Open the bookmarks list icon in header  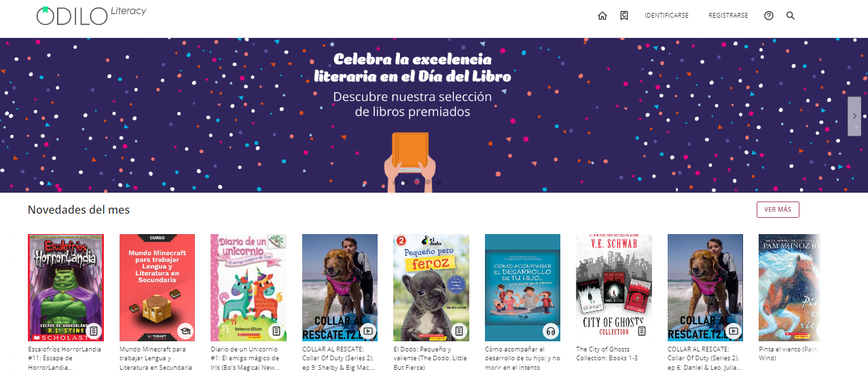click(623, 16)
